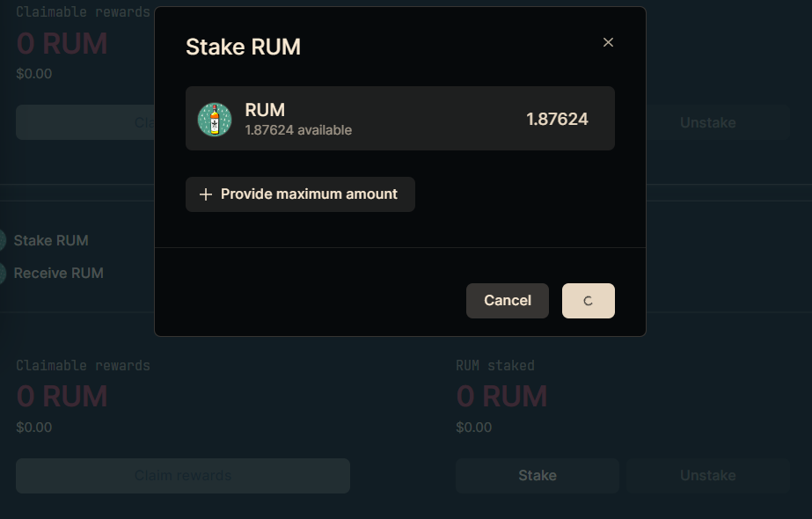Screen dimensions: 812x519
Task: Click the RUM token name in the dialog
Action: coord(265,110)
